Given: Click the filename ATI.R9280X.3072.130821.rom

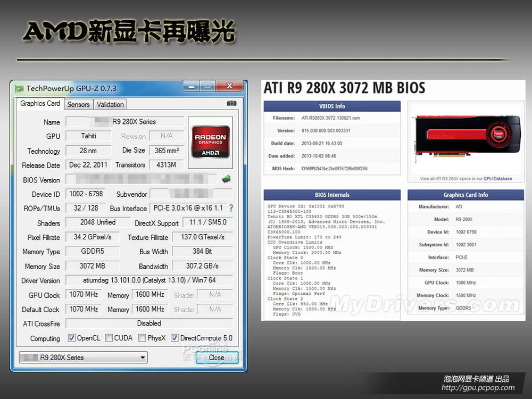Looking at the screenshot, I should [x=331, y=118].
